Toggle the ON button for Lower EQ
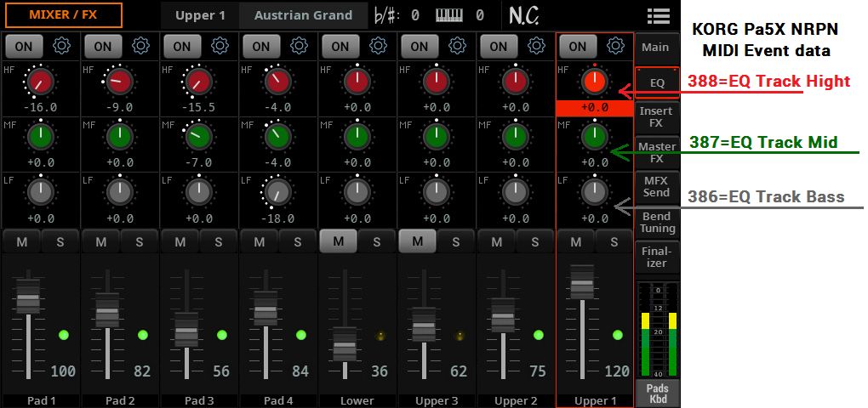Image resolution: width=868 pixels, height=408 pixels. [341, 47]
